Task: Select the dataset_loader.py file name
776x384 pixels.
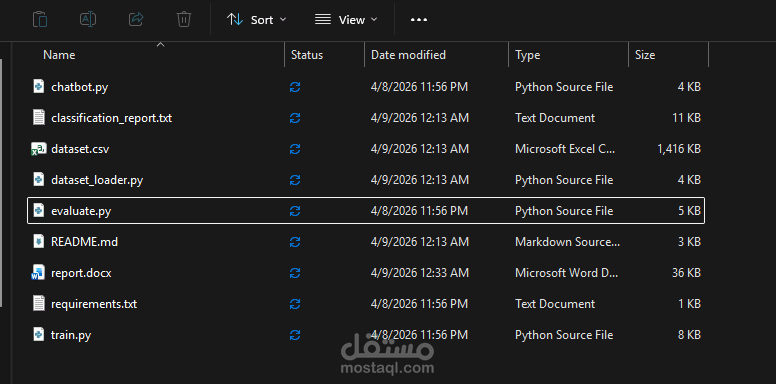Action: (x=97, y=180)
